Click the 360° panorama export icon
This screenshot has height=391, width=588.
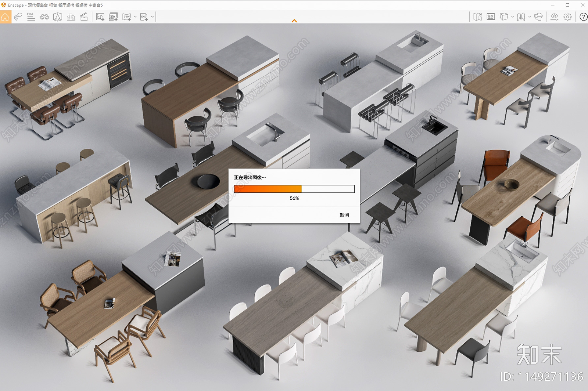tap(126, 17)
